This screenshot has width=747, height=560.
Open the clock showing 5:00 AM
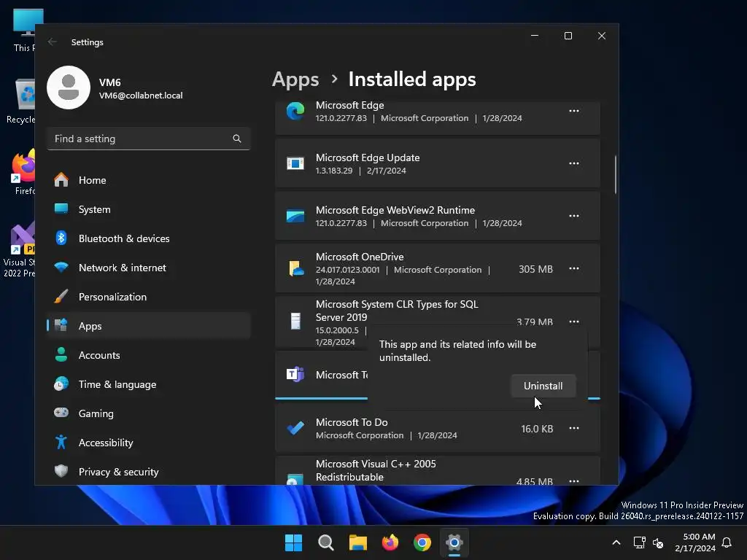(x=695, y=542)
